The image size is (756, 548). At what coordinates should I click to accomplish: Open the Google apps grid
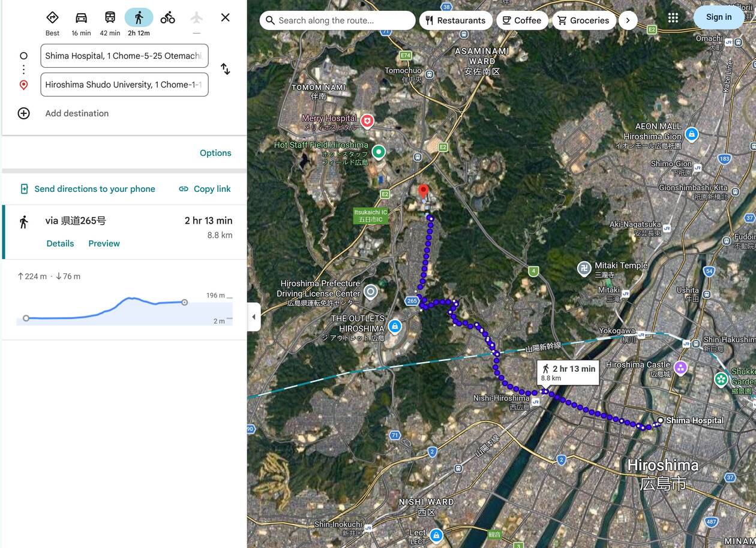coord(673,17)
